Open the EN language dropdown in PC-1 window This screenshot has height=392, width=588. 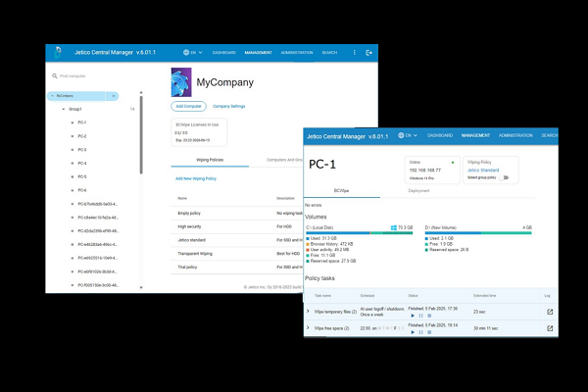point(407,135)
